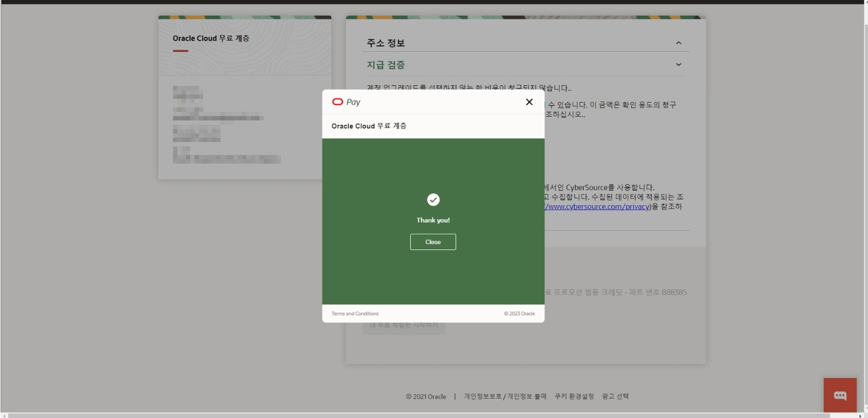Expand the 지급 검증 section chevron
This screenshot has height=418, width=868.
[x=679, y=65]
